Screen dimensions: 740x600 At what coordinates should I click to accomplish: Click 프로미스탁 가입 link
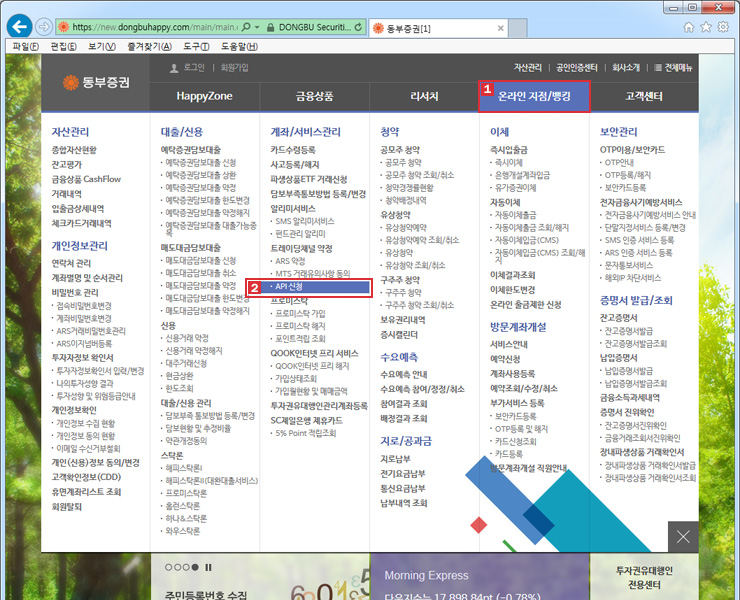click(x=300, y=313)
